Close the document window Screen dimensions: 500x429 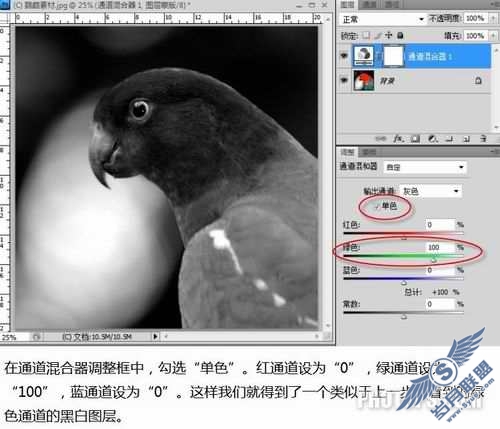[325, 5]
